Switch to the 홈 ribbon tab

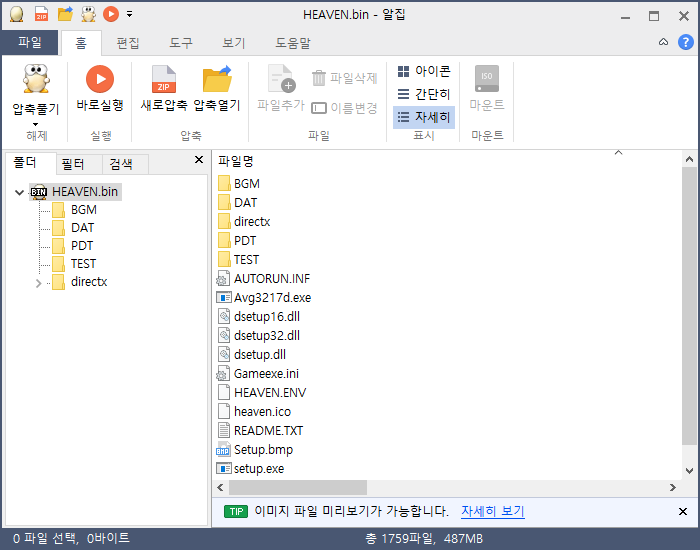click(x=81, y=43)
